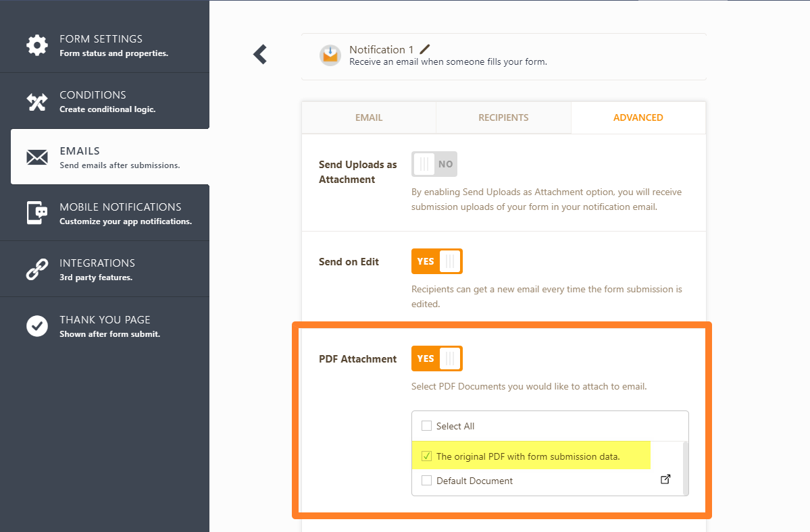Tick the Default Document checkbox
Viewport: 810px width, 532px height.
tap(426, 481)
